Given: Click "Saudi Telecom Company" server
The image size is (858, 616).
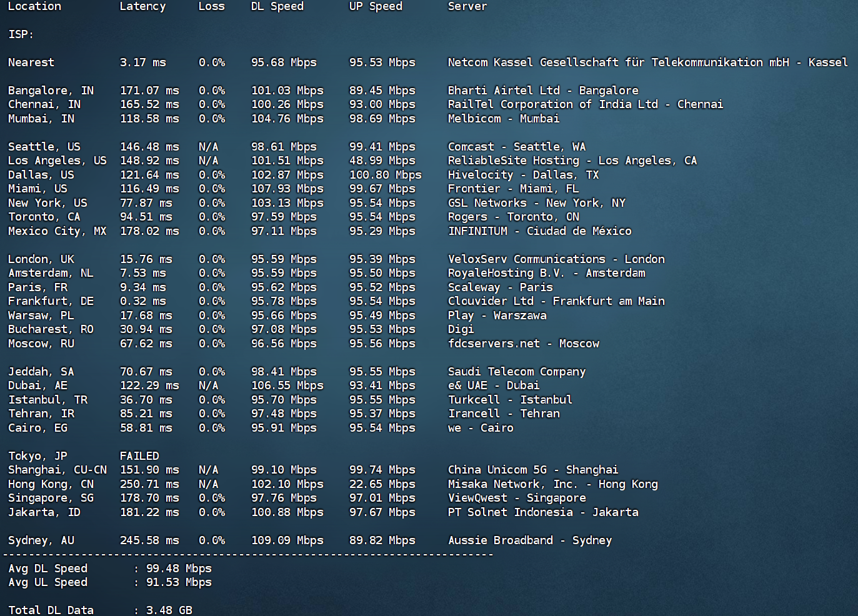Looking at the screenshot, I should (517, 372).
